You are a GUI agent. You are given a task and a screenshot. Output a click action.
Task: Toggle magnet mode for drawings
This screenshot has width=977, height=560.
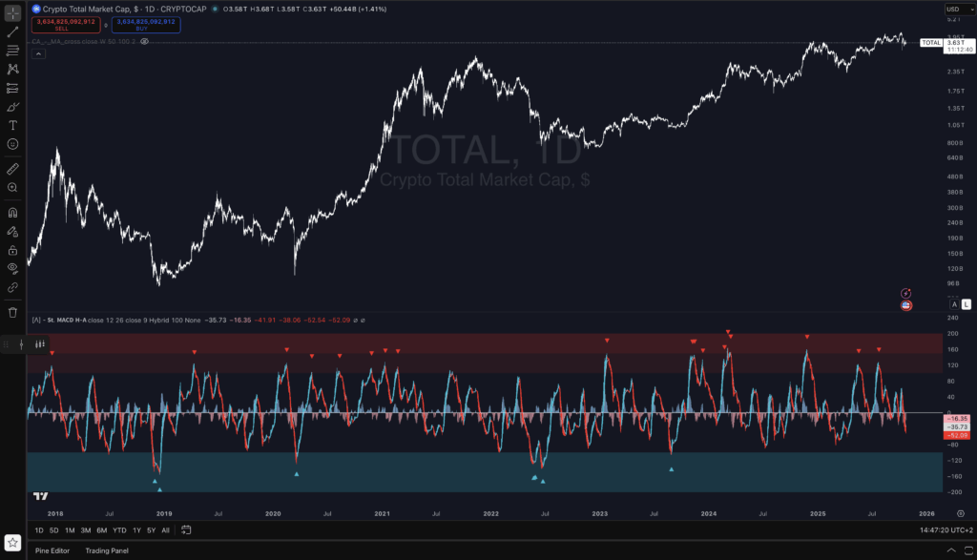coord(12,213)
